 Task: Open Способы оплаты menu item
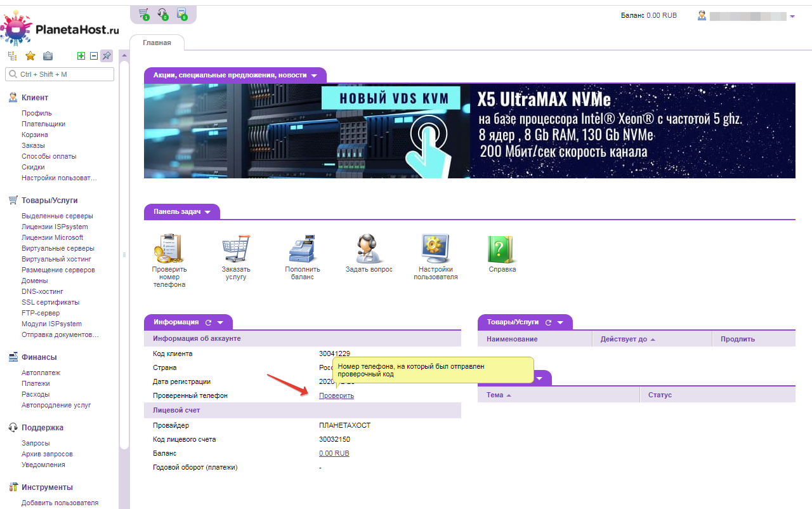49,156
